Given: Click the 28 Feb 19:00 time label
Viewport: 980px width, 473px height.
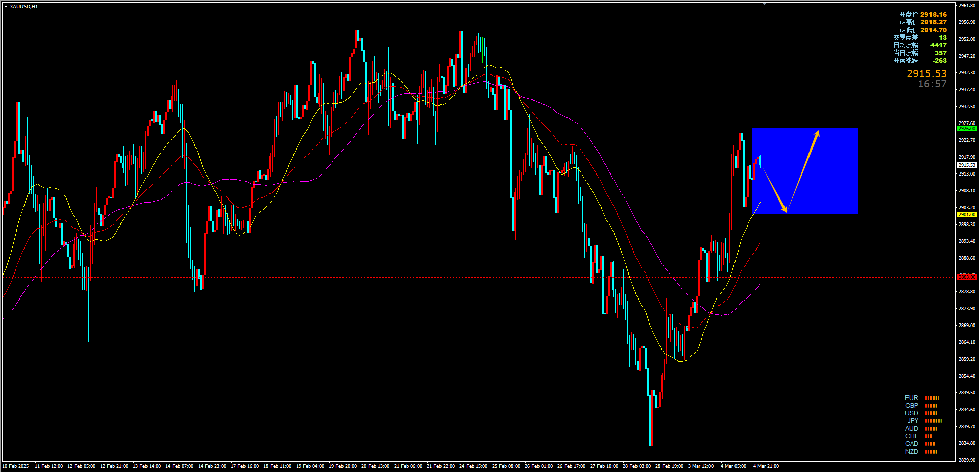Looking at the screenshot, I should (670, 466).
